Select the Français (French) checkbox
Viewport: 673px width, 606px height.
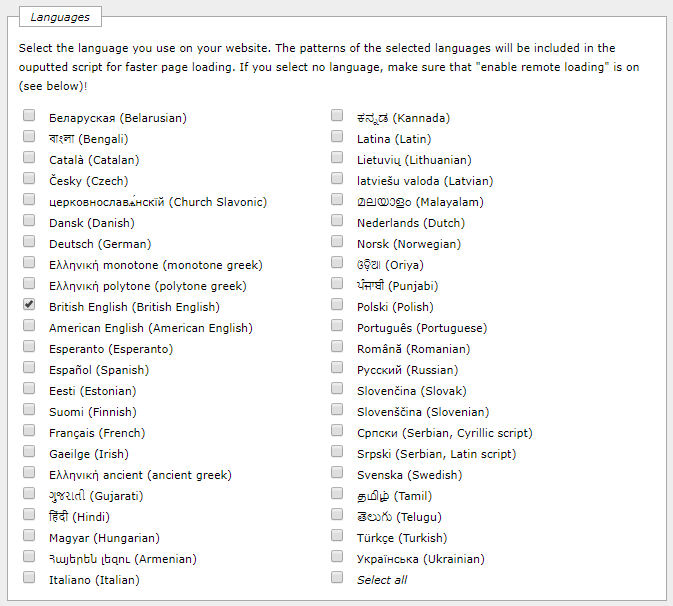[29, 430]
